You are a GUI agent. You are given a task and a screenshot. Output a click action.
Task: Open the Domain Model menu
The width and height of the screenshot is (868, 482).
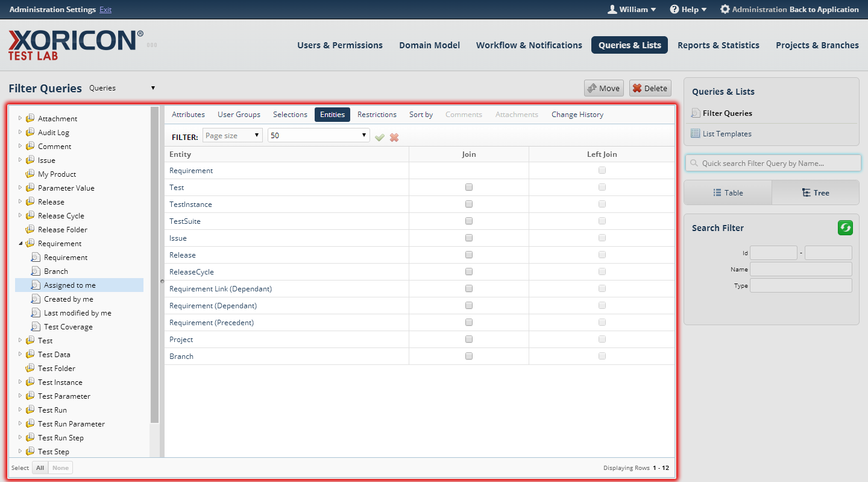tap(429, 45)
